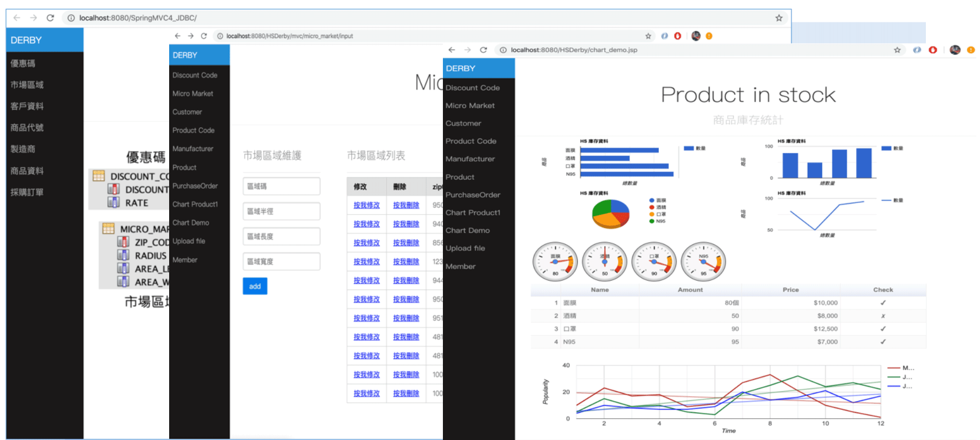The image size is (980, 440).
Task: Click the ZIP_COD column icon in the tree
Action: 123,242
